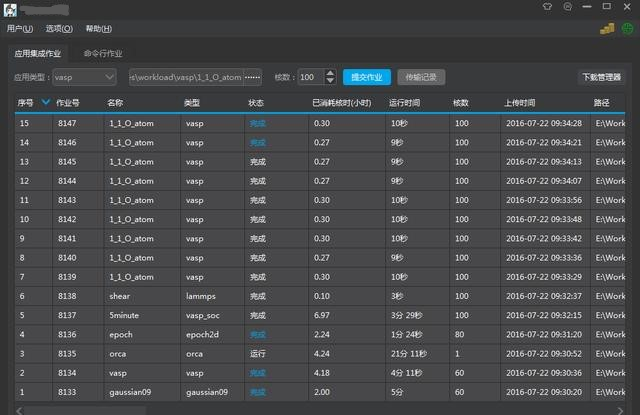Select the gaussian09 job row 8133
640x415 pixels.
(x=300, y=393)
